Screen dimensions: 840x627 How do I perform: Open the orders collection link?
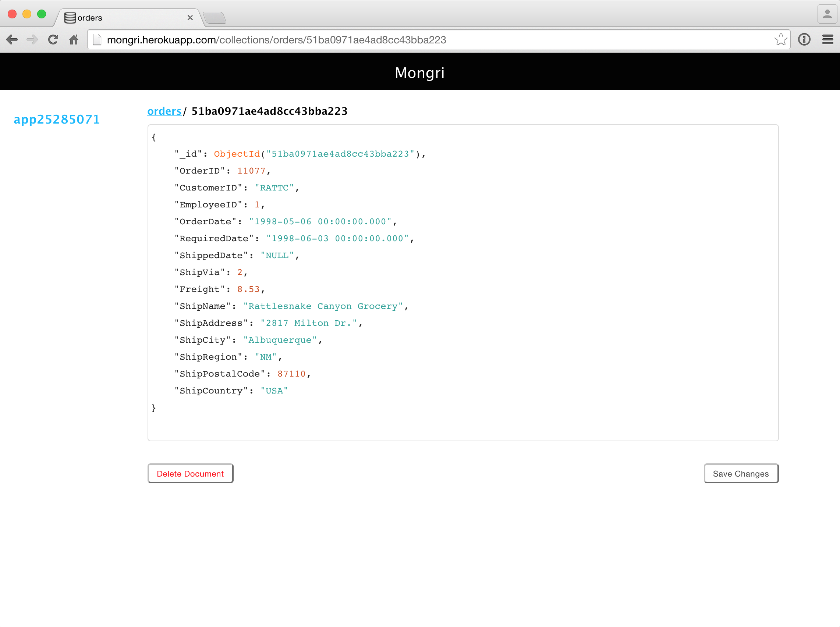coord(164,111)
